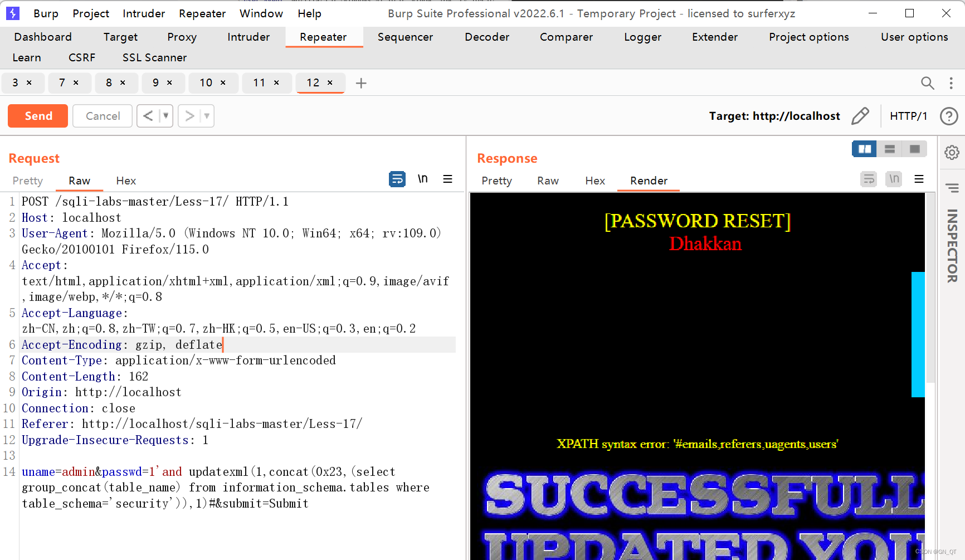Open the response pane hamburger menu

coord(919,179)
